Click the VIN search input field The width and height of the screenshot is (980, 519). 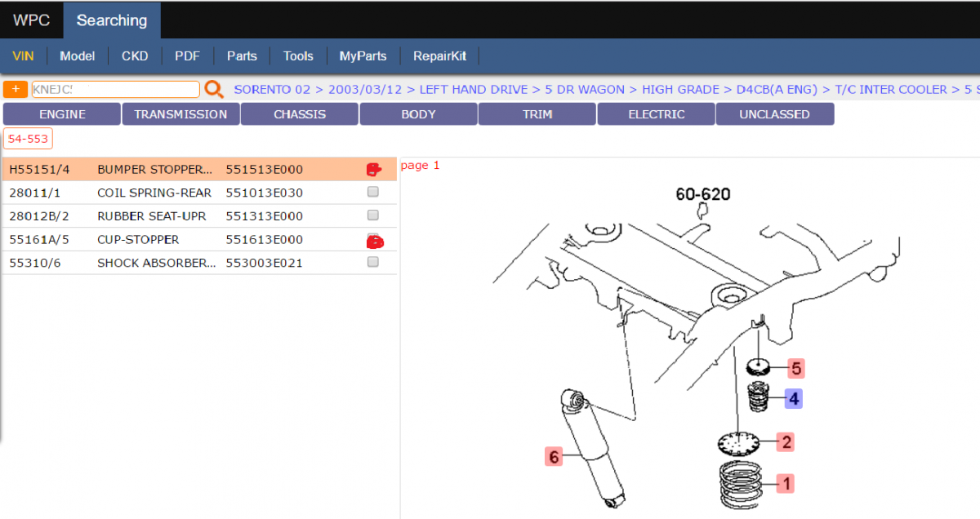point(115,90)
